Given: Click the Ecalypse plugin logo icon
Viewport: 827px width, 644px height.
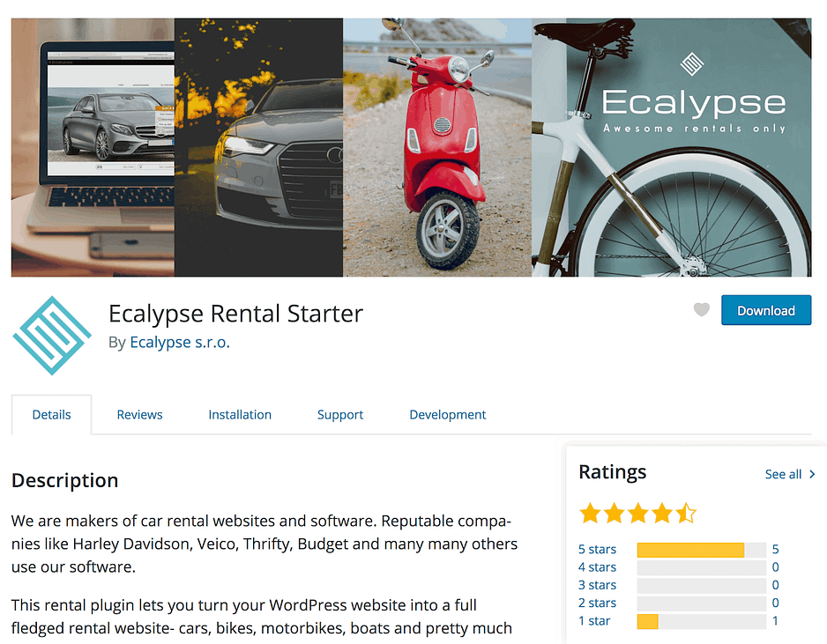Looking at the screenshot, I should click(x=52, y=336).
